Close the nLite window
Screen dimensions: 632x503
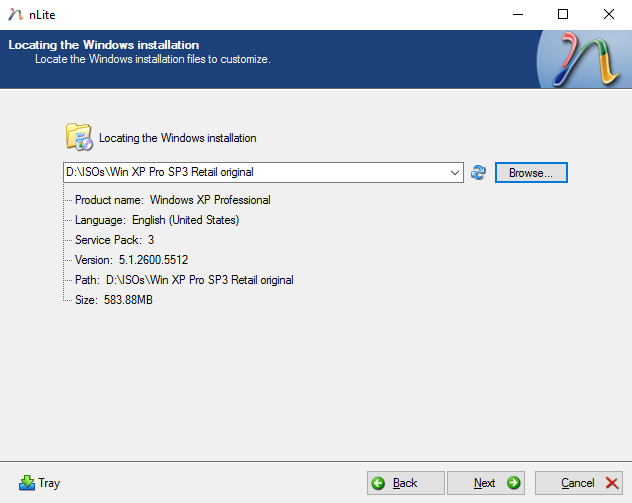(609, 15)
